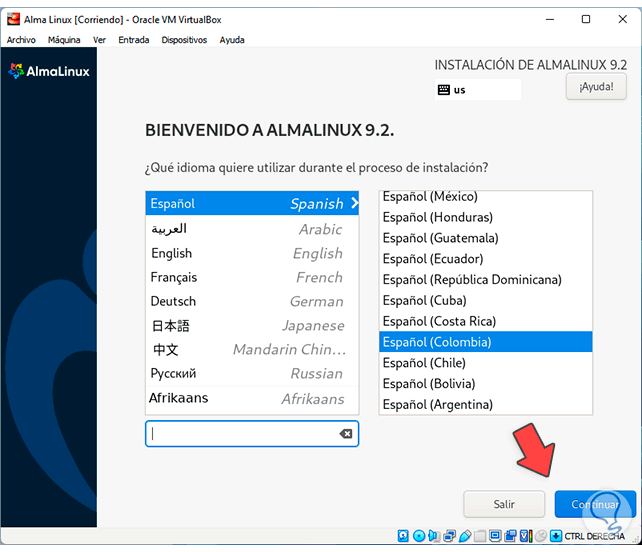Open the Máquina menu
Screen dimensions: 642x552
[x=64, y=40]
